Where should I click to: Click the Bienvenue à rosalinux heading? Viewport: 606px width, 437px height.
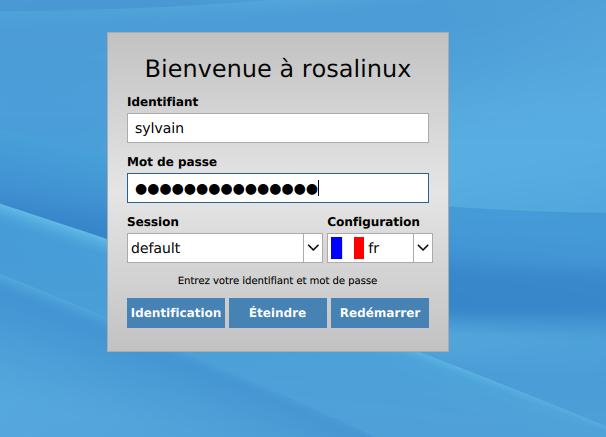277,69
